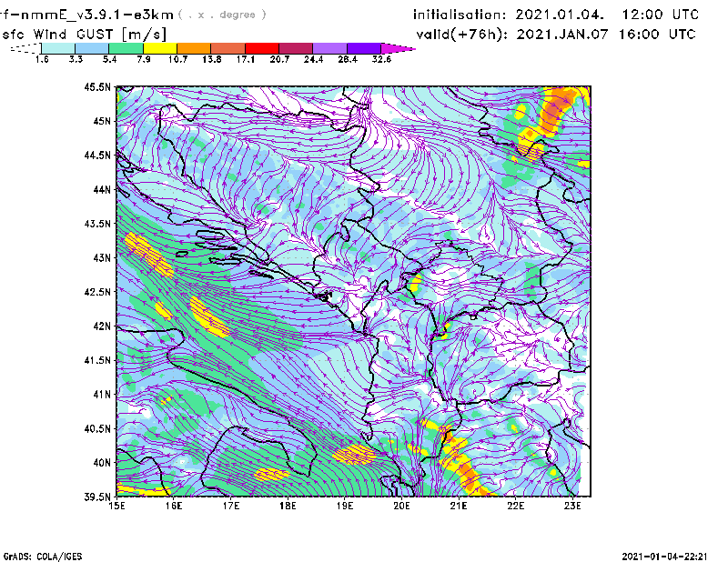The image size is (728, 562).
Task: Click the 21E longitude label
Action: (459, 506)
